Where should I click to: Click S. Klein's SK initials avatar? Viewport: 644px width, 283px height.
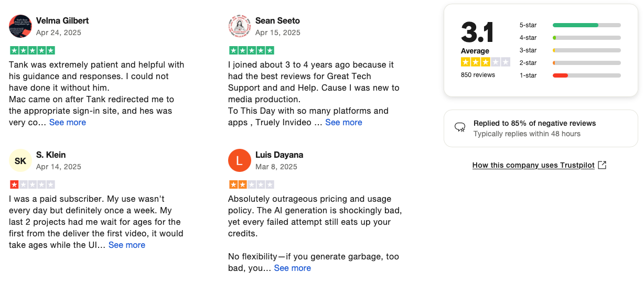pos(20,160)
